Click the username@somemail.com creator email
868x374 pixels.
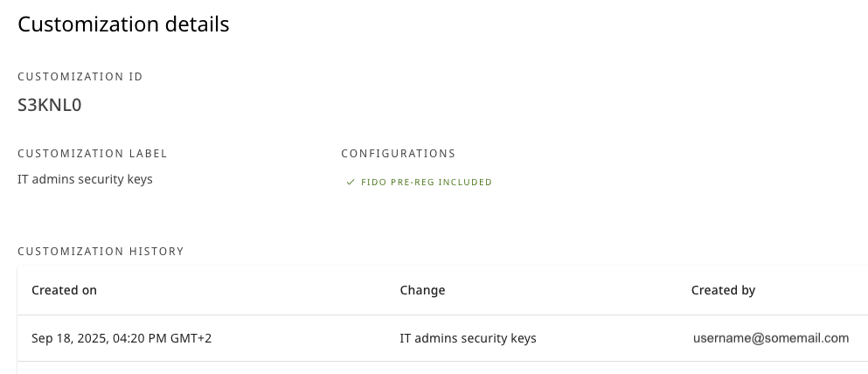[x=771, y=338]
